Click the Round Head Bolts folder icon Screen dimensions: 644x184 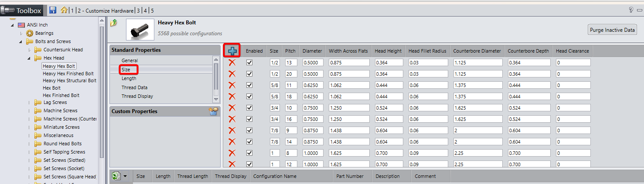(x=38, y=144)
